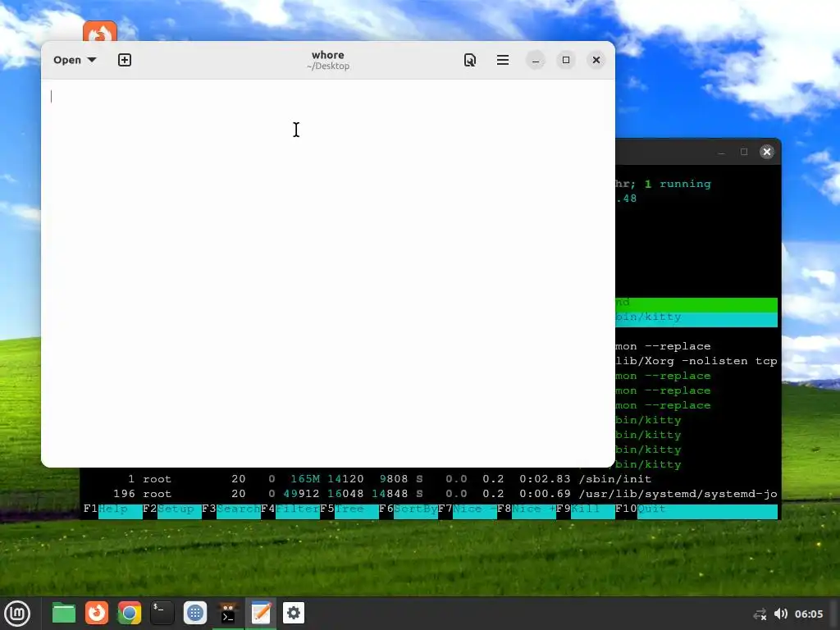Image resolution: width=840 pixels, height=630 pixels.
Task: Select F3 Search in htop
Action: coord(231,509)
